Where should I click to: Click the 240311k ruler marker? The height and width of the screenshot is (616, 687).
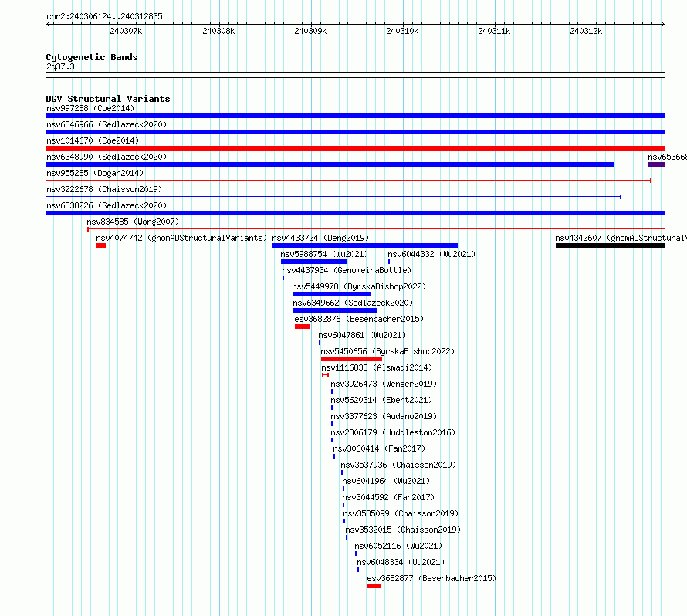point(494,31)
